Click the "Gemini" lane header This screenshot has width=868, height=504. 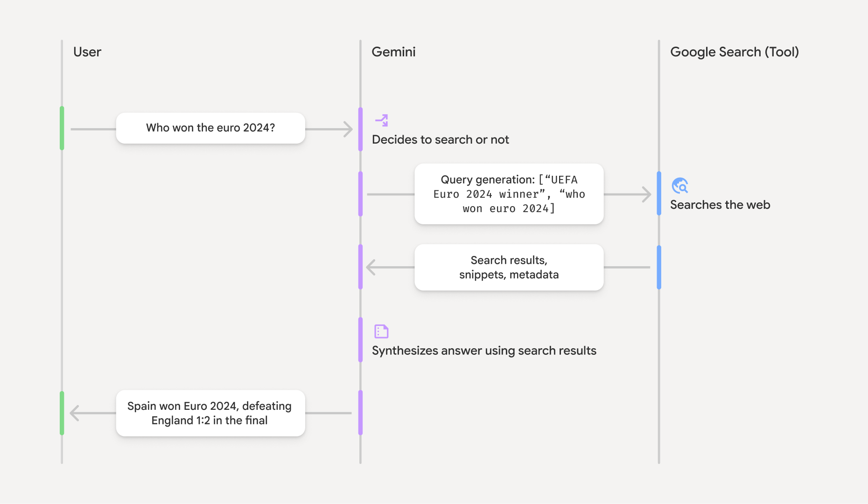393,52
